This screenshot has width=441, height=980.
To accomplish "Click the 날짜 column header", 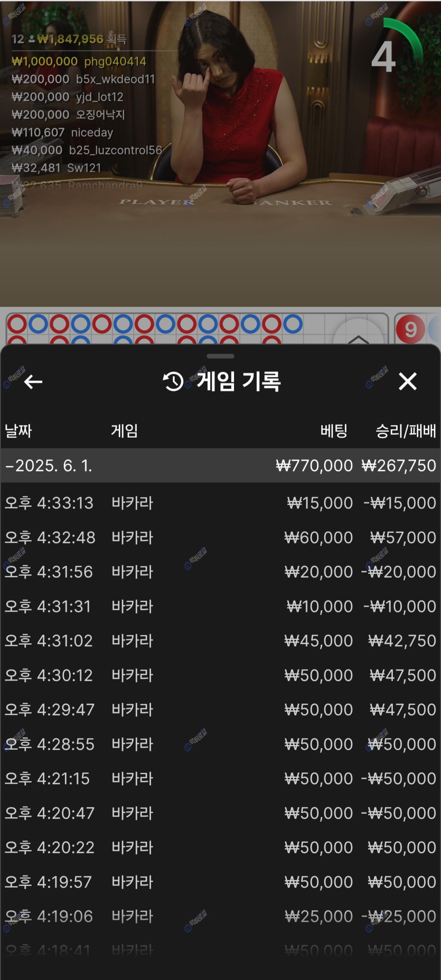I will pyautogui.click(x=18, y=431).
